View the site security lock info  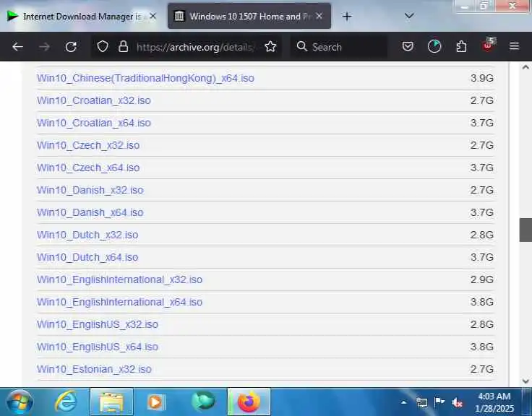(x=123, y=47)
